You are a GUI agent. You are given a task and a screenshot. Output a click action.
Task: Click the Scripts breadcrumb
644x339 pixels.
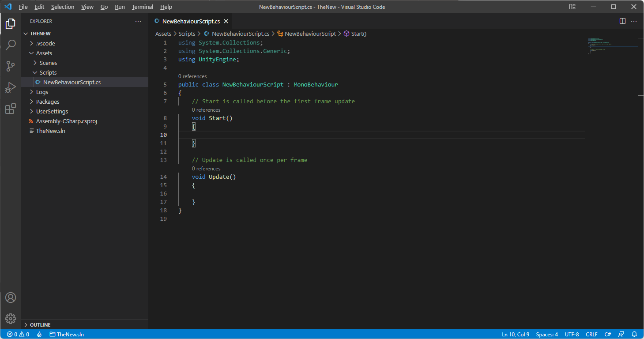187,34
